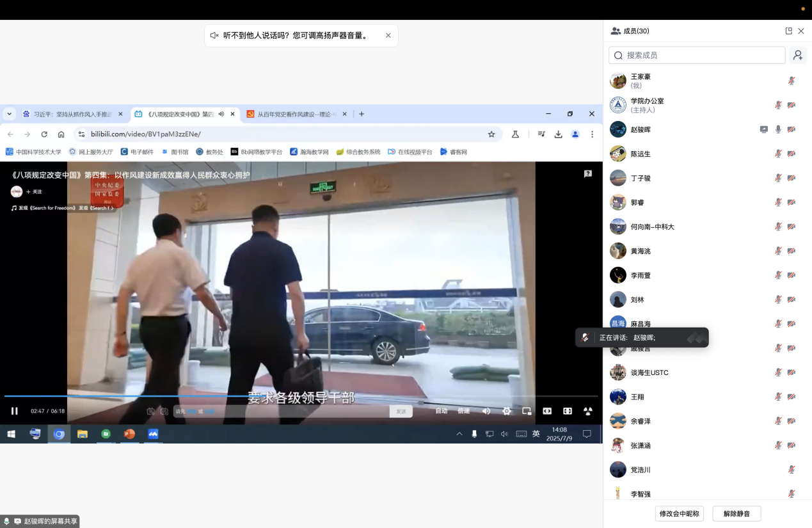Enable picture-in-picture mode in player
The width and height of the screenshot is (812, 528).
527,411
